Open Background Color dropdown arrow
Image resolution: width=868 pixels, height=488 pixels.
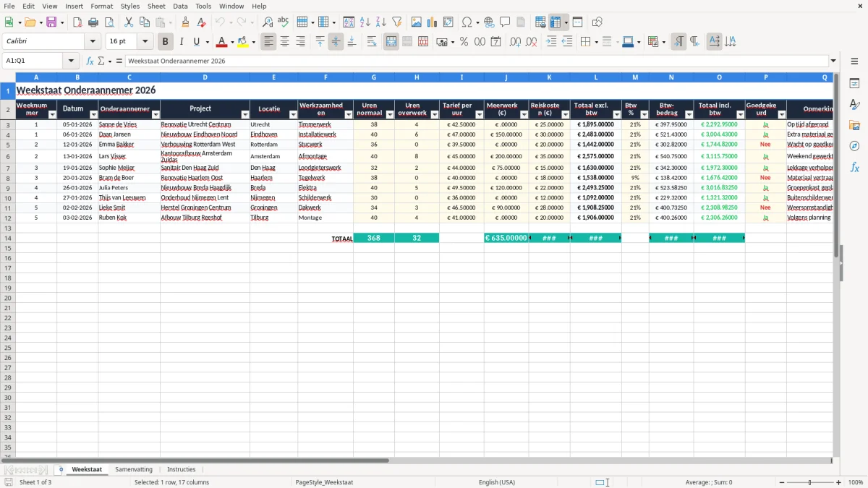click(x=253, y=43)
